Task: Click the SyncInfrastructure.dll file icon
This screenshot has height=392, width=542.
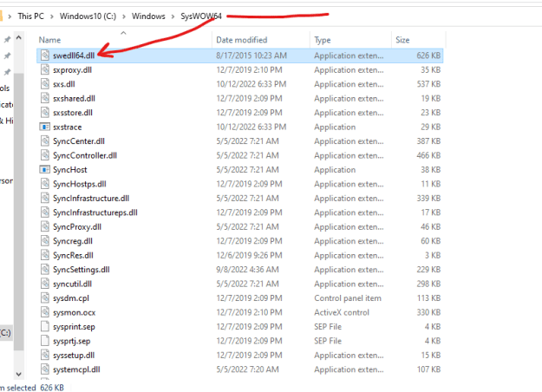Action: click(x=45, y=198)
